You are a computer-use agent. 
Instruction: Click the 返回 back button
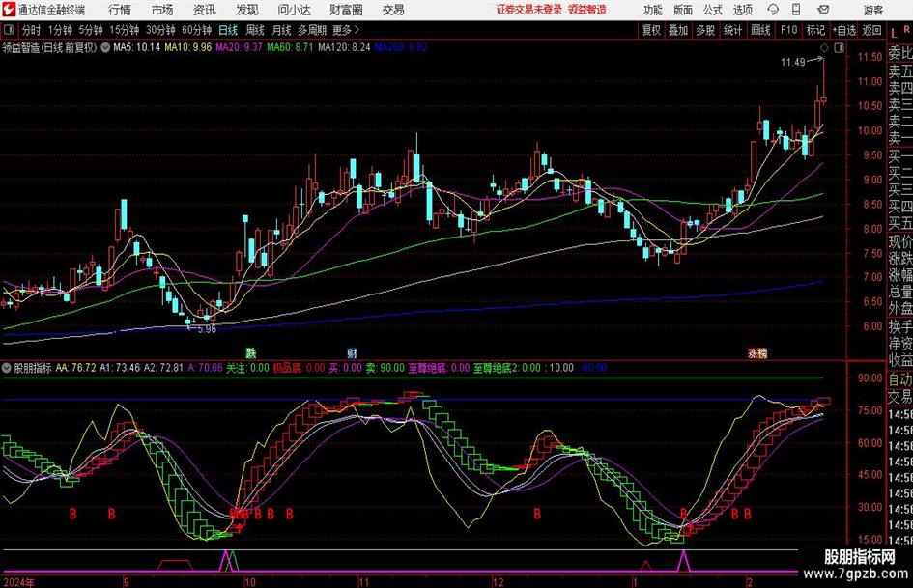coord(871,30)
